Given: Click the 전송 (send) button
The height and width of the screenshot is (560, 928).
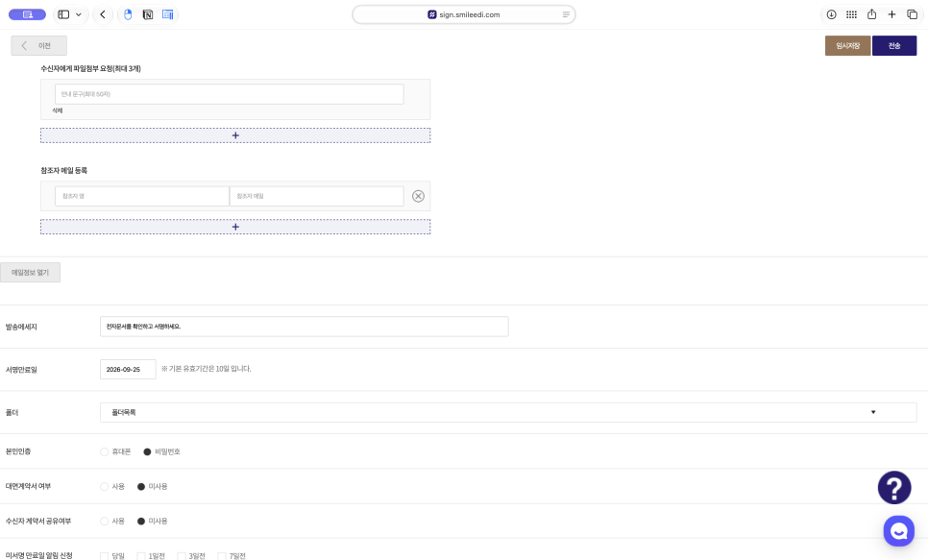Looking at the screenshot, I should 894,45.
